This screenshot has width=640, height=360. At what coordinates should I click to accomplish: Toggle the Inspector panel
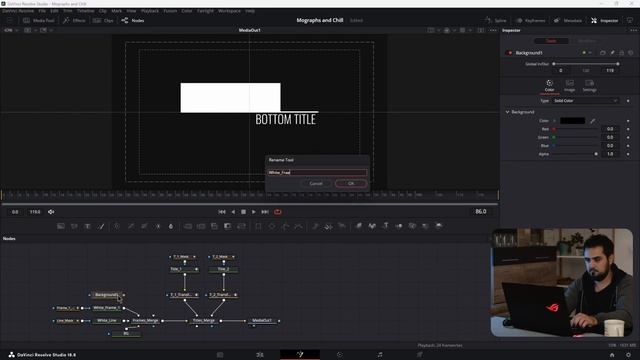pos(604,20)
